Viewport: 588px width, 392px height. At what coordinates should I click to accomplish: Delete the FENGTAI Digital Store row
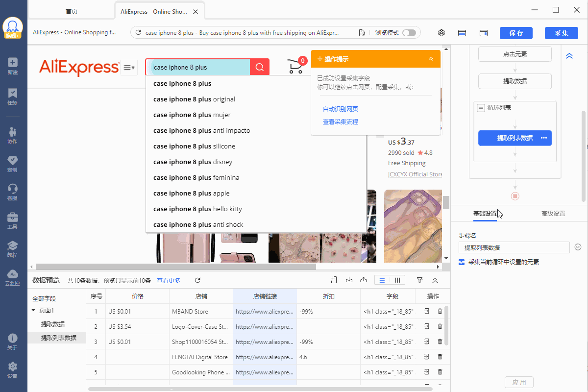[440, 357]
